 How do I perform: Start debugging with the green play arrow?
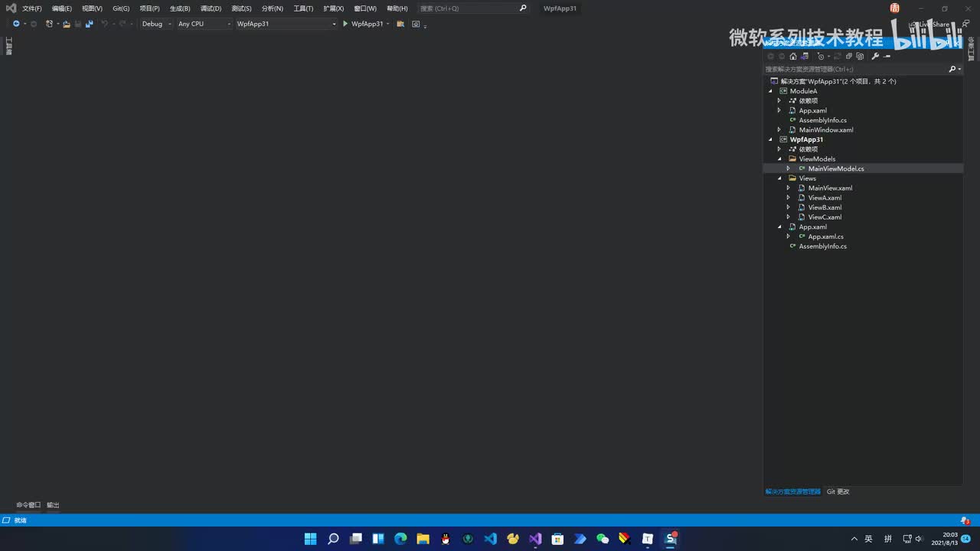click(345, 24)
